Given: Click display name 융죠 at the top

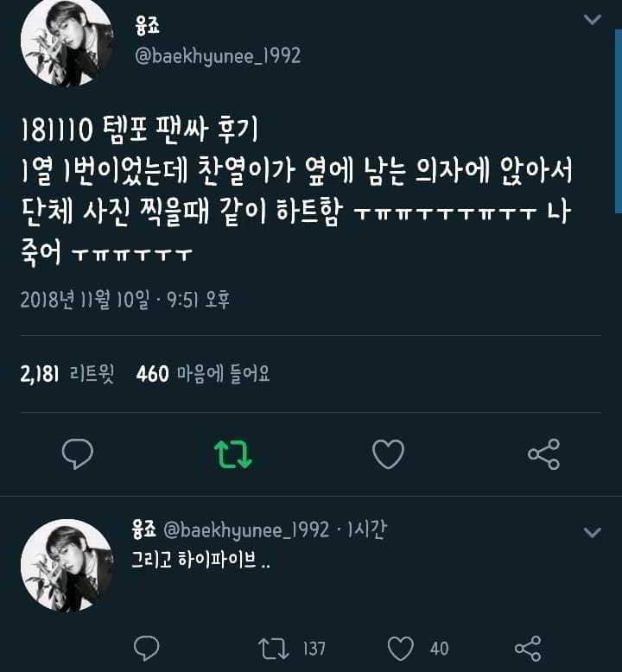Looking at the screenshot, I should click(147, 26).
